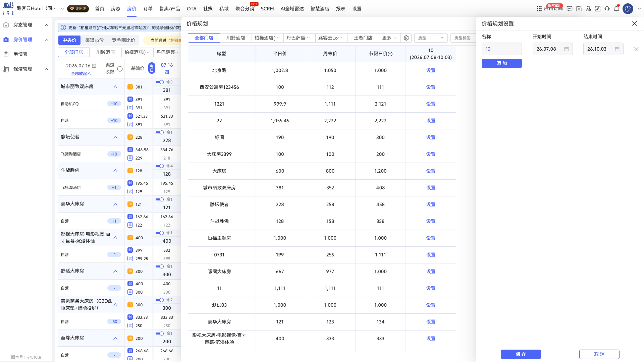Remove the plan row named 10
Screen dimensions: 644x362
pos(636,49)
